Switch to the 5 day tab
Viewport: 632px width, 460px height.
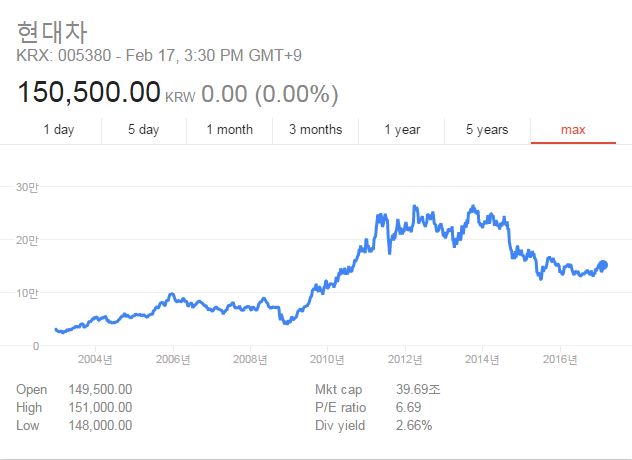click(x=143, y=130)
